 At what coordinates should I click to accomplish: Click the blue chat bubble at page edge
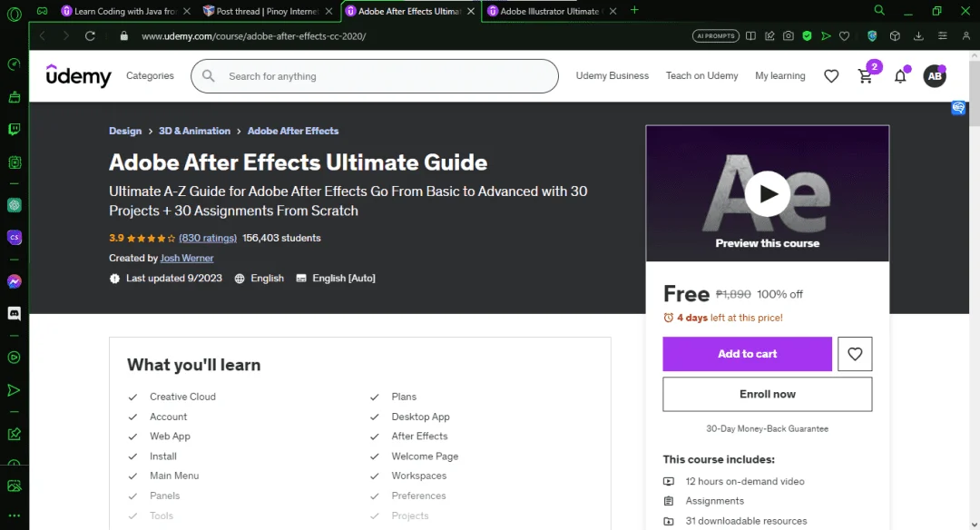(958, 108)
